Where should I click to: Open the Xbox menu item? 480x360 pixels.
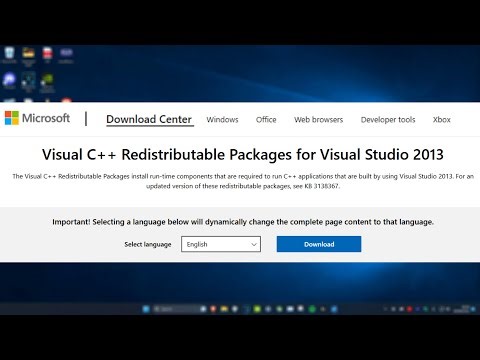442,120
